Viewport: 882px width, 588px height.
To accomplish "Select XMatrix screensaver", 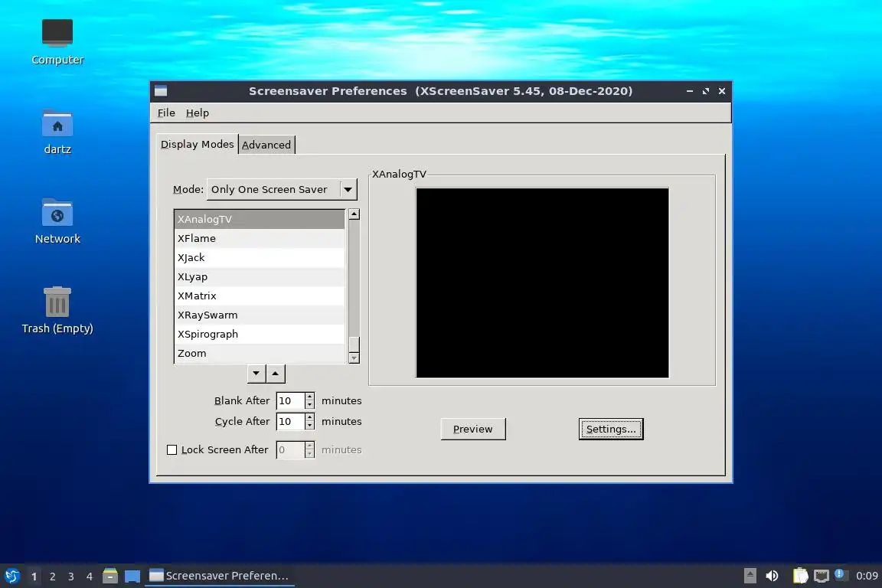I will (x=260, y=296).
